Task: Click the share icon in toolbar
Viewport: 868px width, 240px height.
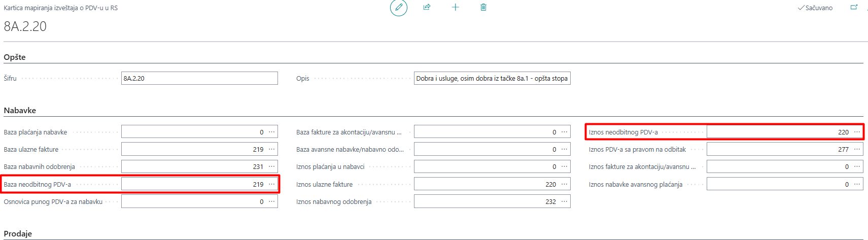Action: [x=427, y=7]
